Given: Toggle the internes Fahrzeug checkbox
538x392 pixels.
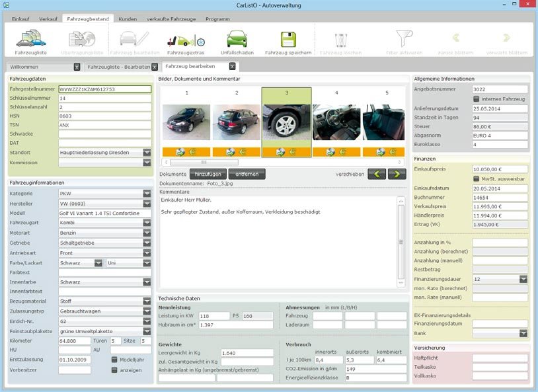Looking at the screenshot, I should click(x=477, y=98).
